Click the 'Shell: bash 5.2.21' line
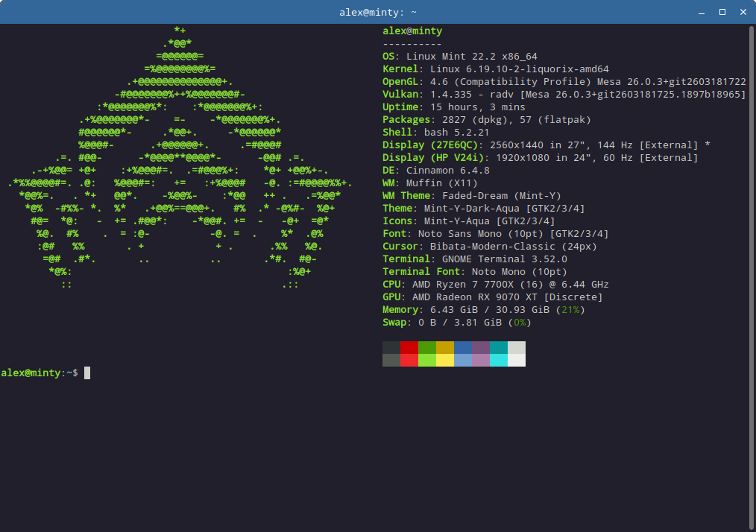 click(436, 133)
